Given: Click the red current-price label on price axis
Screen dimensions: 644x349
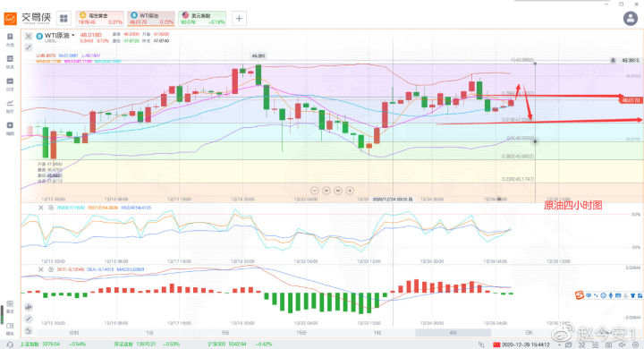Looking at the screenshot, I should tap(631, 100).
